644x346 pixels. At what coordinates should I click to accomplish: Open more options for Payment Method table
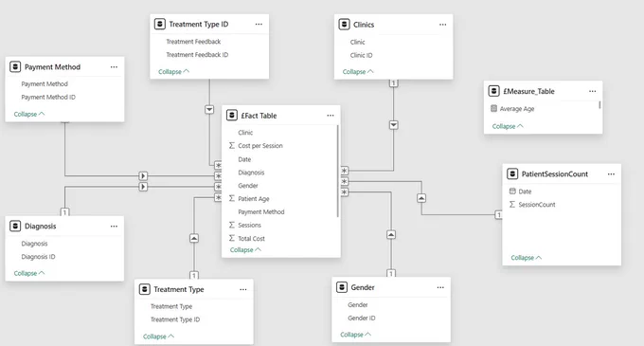114,67
